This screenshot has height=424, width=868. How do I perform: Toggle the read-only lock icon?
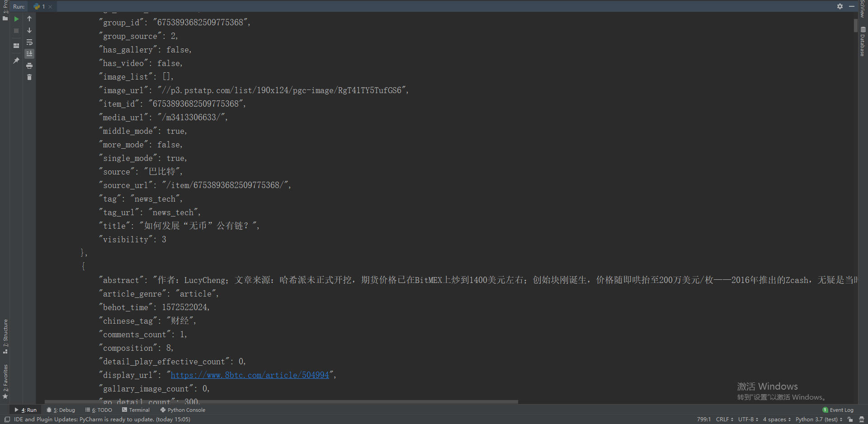tap(850, 419)
